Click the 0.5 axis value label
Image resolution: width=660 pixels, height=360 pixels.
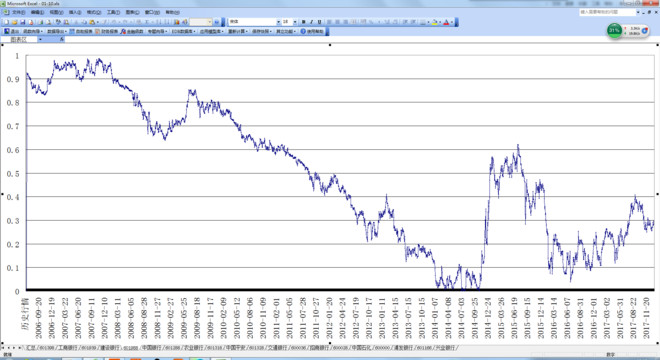tap(13, 173)
